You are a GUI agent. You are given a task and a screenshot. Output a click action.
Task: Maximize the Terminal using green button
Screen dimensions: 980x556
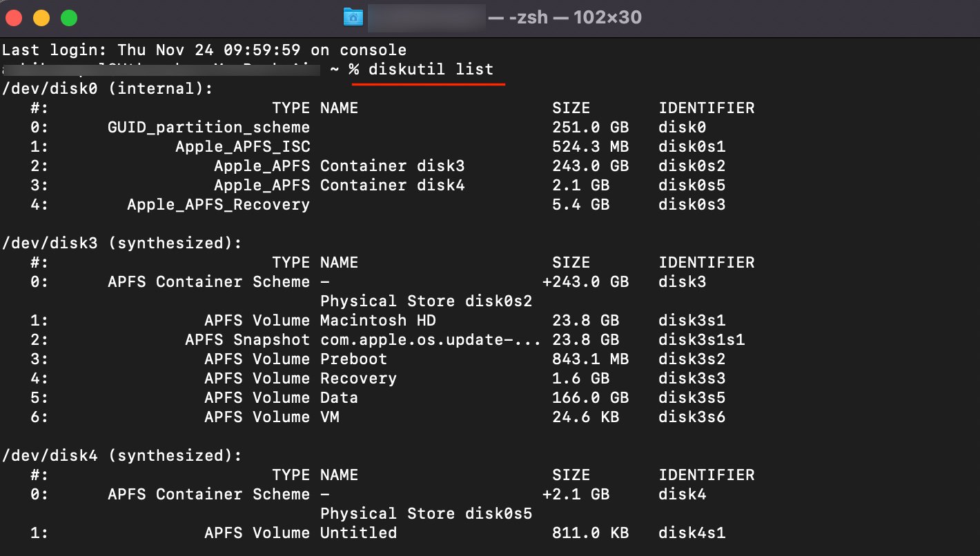tap(69, 18)
